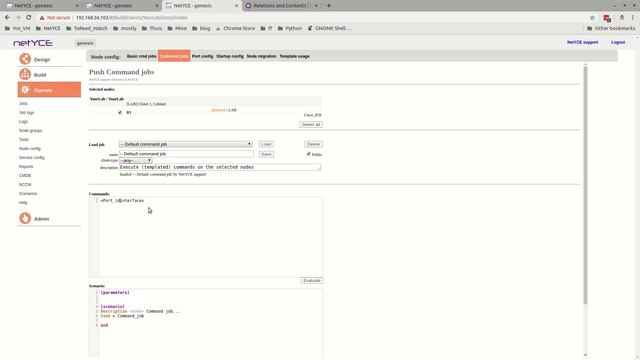Switch to the Relations and Contexts browser tab
Image resolution: width=640 pixels, height=360 pixels.
tap(281, 6)
